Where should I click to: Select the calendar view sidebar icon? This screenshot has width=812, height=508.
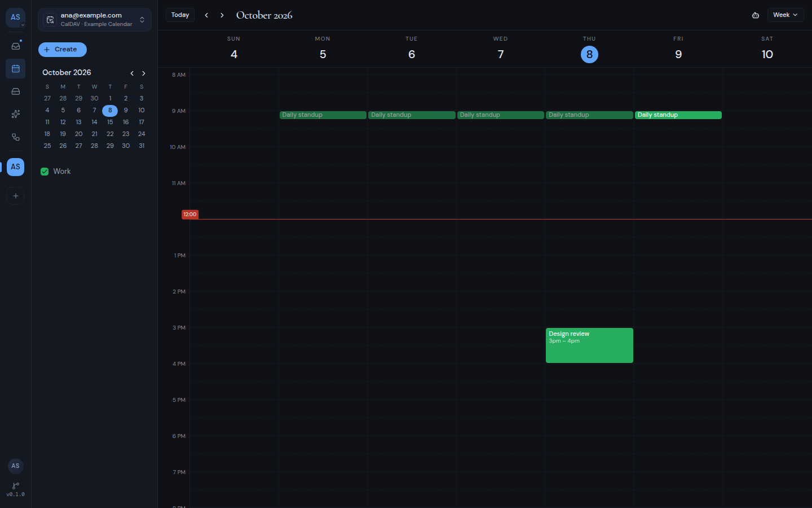[16, 69]
